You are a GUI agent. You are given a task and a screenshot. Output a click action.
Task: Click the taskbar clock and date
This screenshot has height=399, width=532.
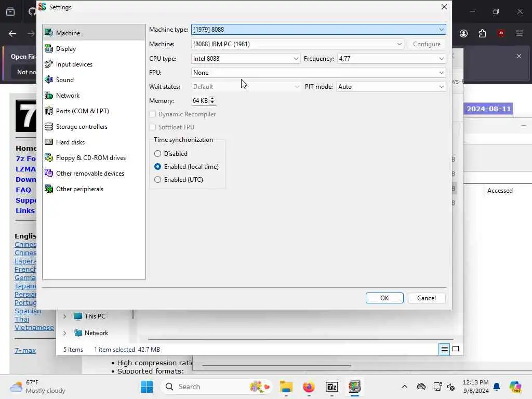[476, 387]
